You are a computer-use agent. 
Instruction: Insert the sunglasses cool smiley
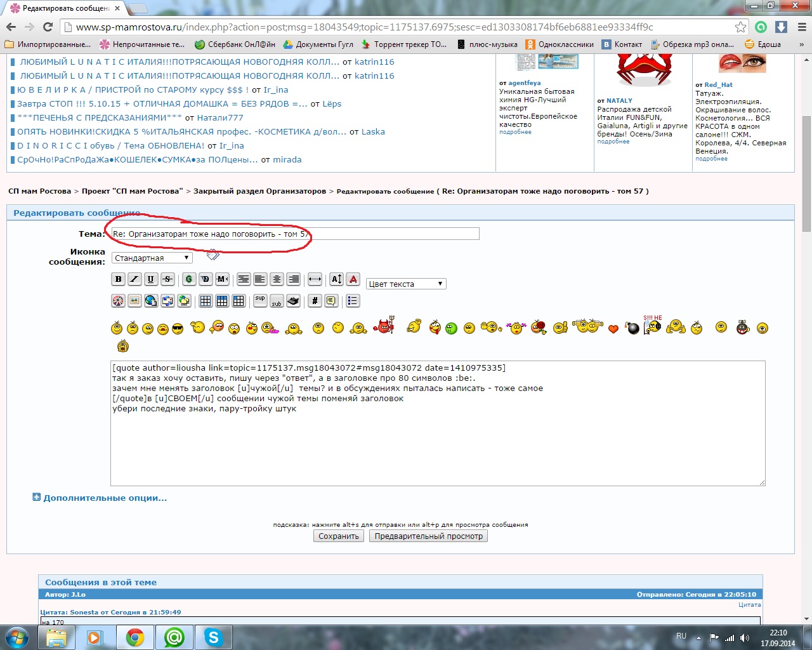(178, 329)
